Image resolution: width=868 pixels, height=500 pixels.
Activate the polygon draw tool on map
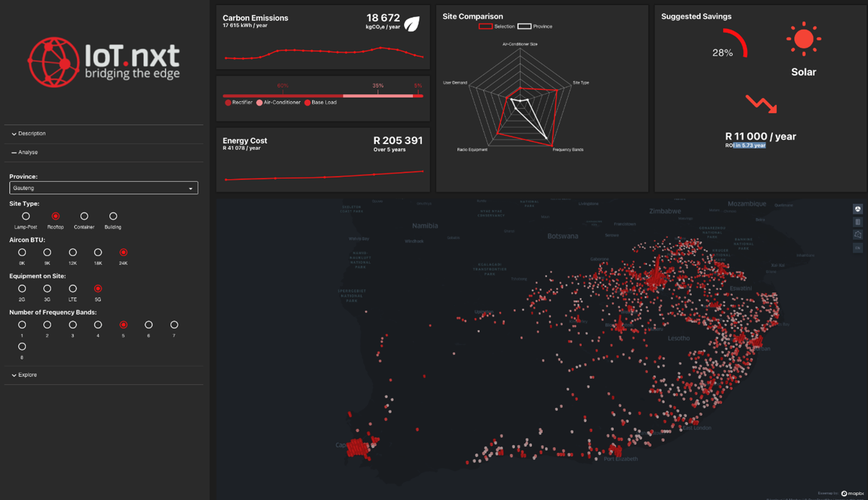pyautogui.click(x=857, y=235)
